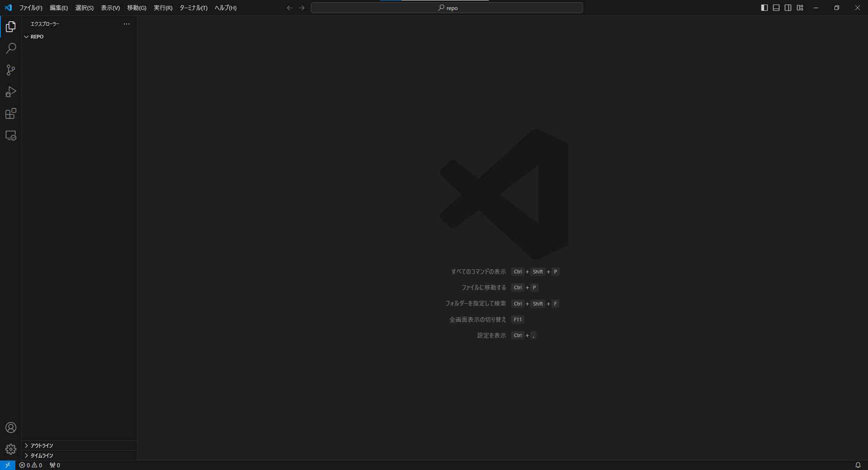Expand the アウトライン section
Screen dimensions: 868x470
point(79,446)
